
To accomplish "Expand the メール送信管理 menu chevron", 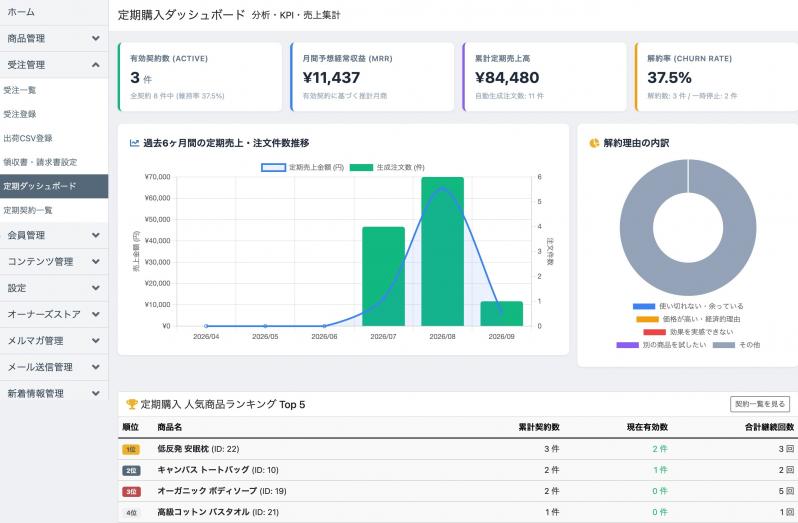I will pos(96,367).
